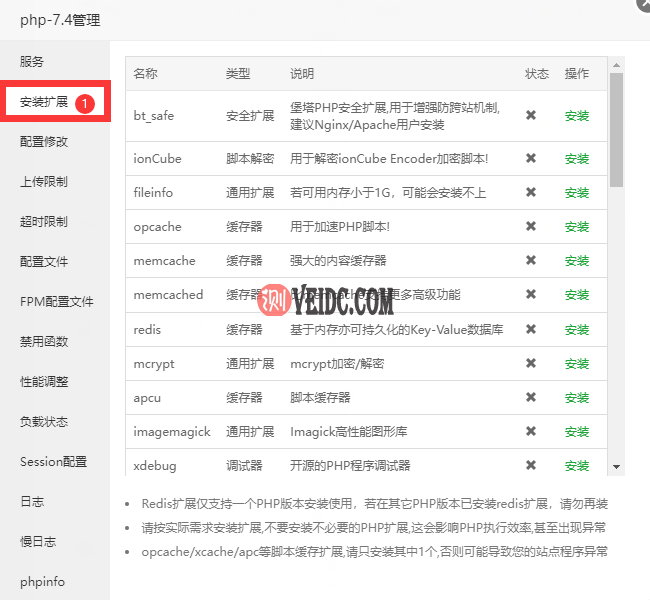Open 配置修改 settings
Image resolution: width=650 pixels, height=600 pixels.
(x=44, y=141)
